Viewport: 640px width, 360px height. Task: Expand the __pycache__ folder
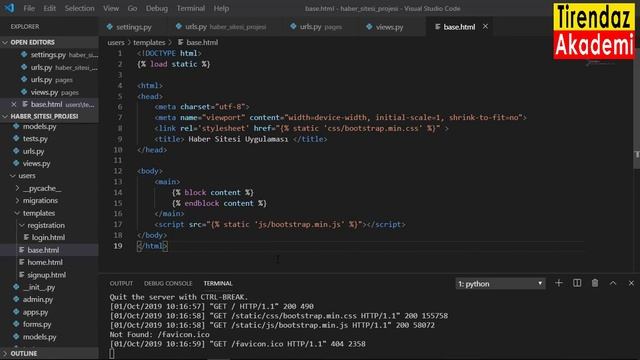pos(42,189)
